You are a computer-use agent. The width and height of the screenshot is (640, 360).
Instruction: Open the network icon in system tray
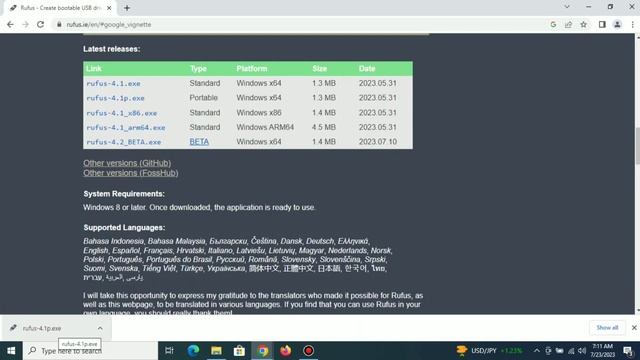(571, 351)
